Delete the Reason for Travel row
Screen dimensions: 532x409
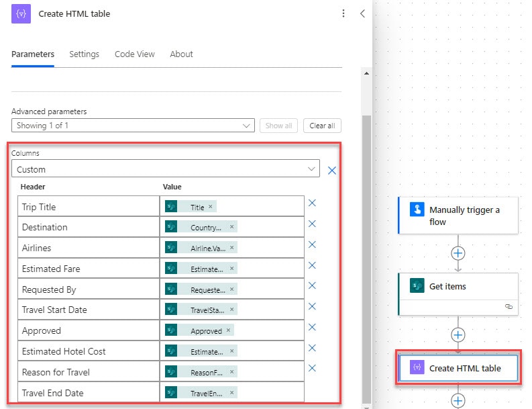click(312, 368)
